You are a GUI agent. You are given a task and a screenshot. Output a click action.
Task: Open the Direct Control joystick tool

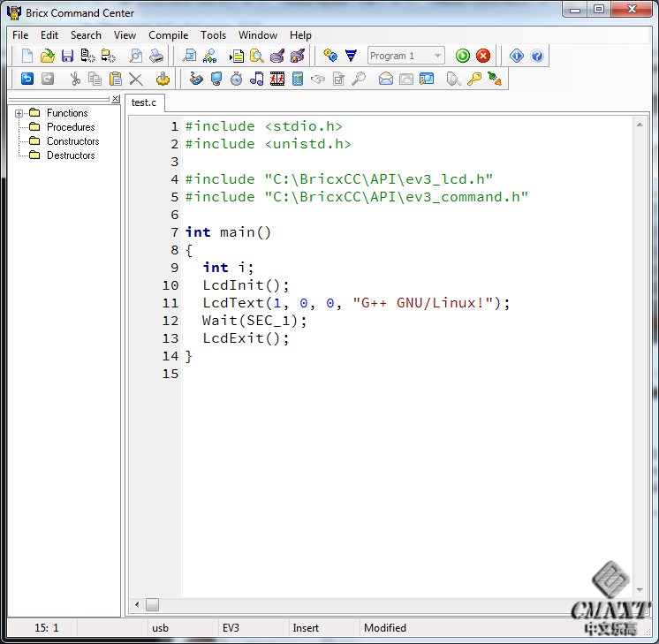196,79
